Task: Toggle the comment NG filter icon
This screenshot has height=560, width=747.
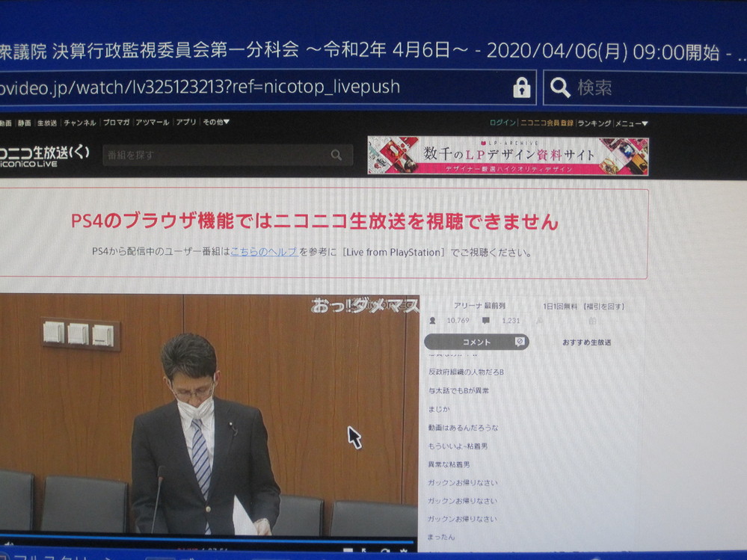Action: pos(519,342)
